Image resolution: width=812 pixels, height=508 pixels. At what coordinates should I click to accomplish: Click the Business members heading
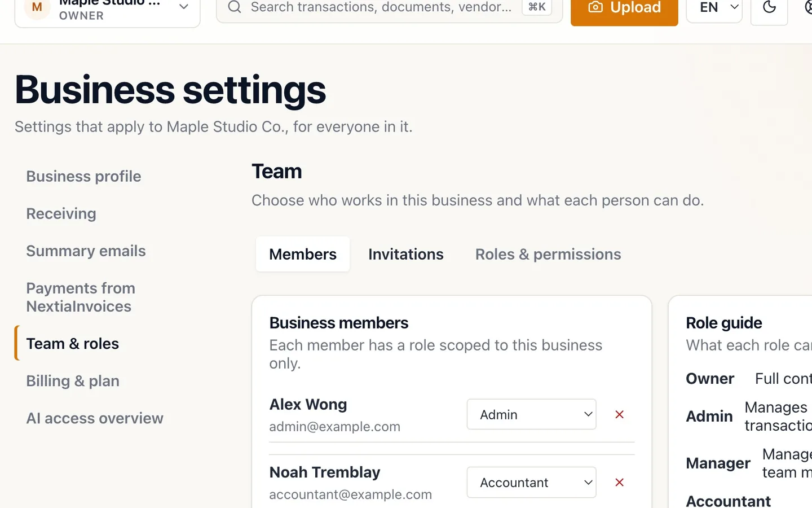[x=339, y=323]
